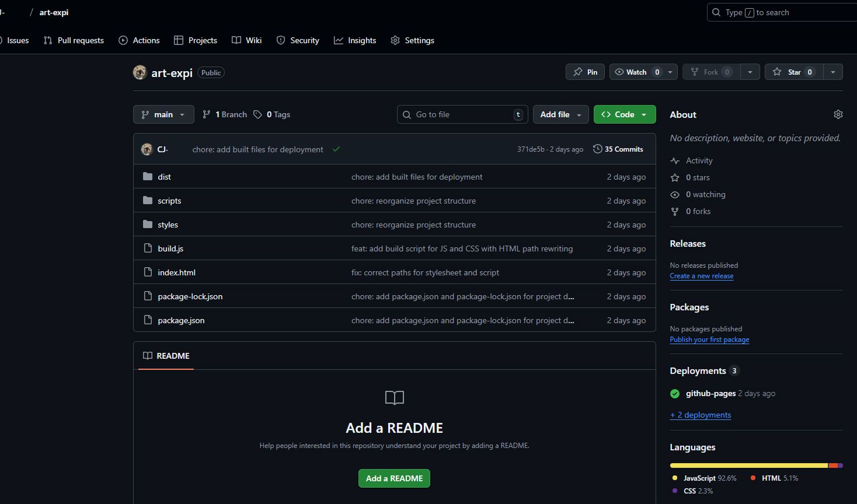Viewport: 857px width, 504px height.
Task: Open the Insights tab
Action: [x=355, y=40]
